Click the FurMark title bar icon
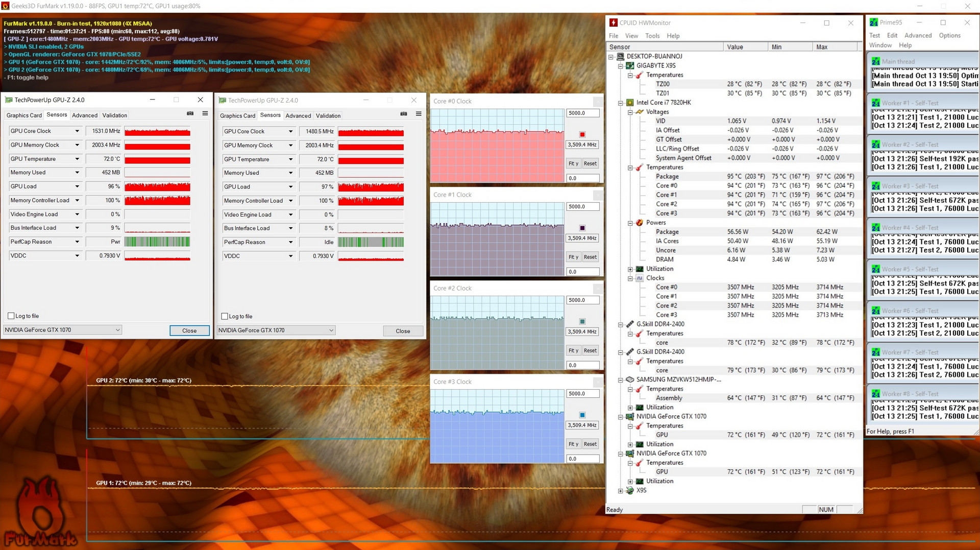This screenshot has height=550, width=980. pyautogui.click(x=6, y=6)
